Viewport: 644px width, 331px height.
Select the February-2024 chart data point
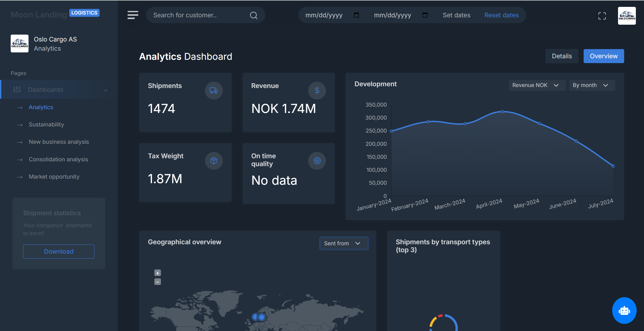coord(428,122)
